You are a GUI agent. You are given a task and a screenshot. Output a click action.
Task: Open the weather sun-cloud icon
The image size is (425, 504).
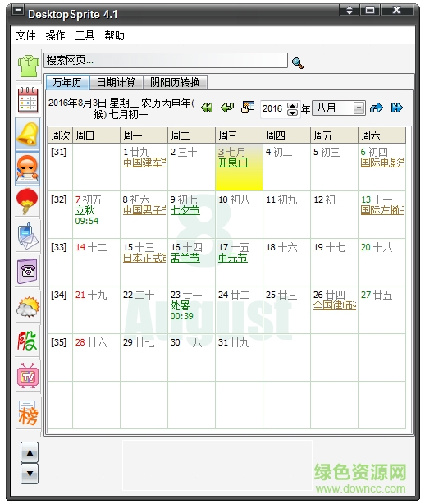pyautogui.click(x=28, y=306)
